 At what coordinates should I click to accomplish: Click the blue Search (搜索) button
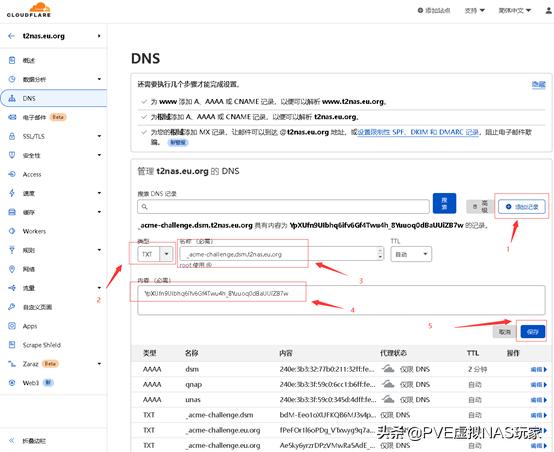[444, 204]
